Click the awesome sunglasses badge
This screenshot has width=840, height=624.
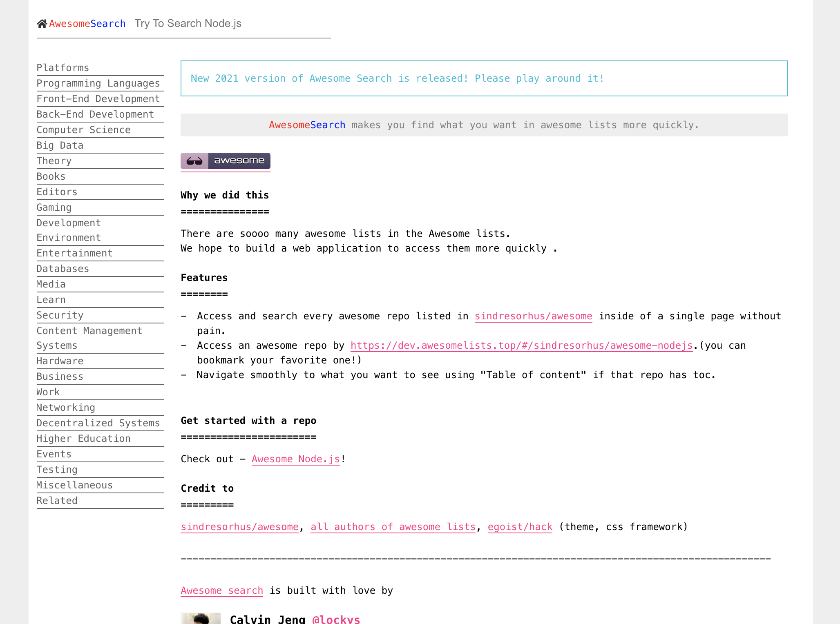click(x=225, y=161)
